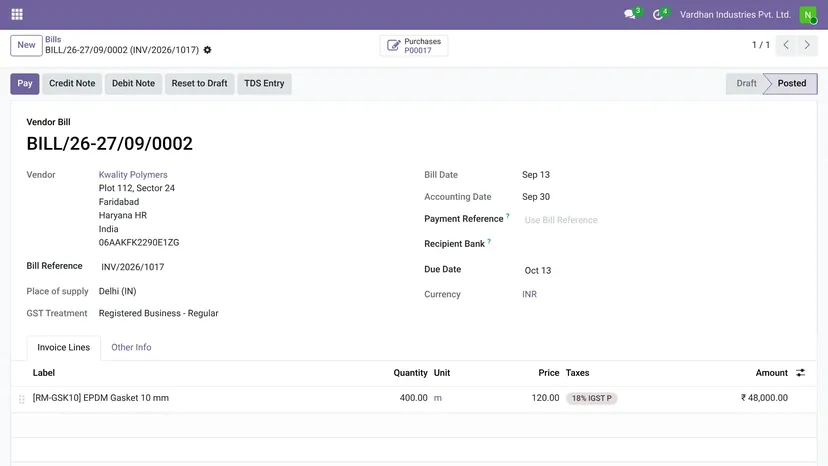Click the company name Vardhan Industries Pvt. Ltd.
Viewport: 828px width, 466px height.
735,15
